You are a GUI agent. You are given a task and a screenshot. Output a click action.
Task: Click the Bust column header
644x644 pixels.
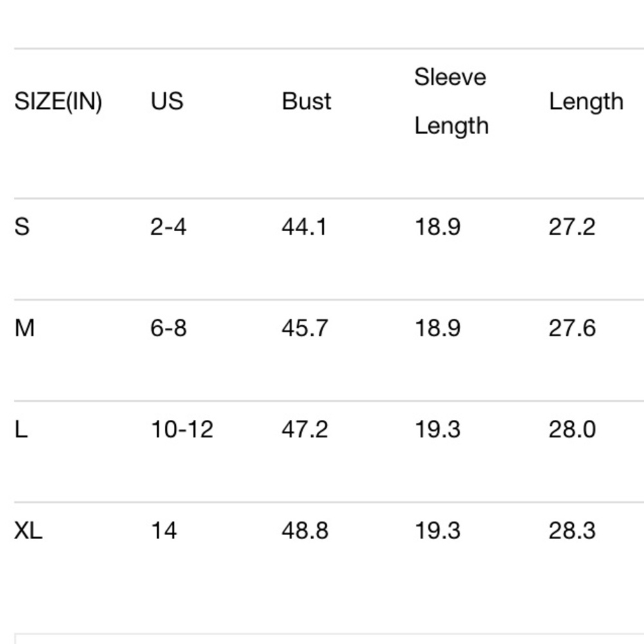(x=307, y=102)
